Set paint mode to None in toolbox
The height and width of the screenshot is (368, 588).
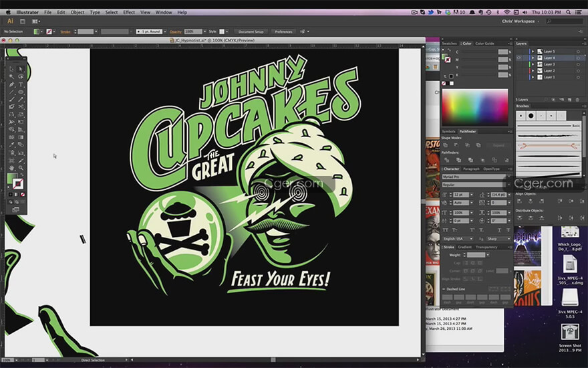(x=23, y=195)
